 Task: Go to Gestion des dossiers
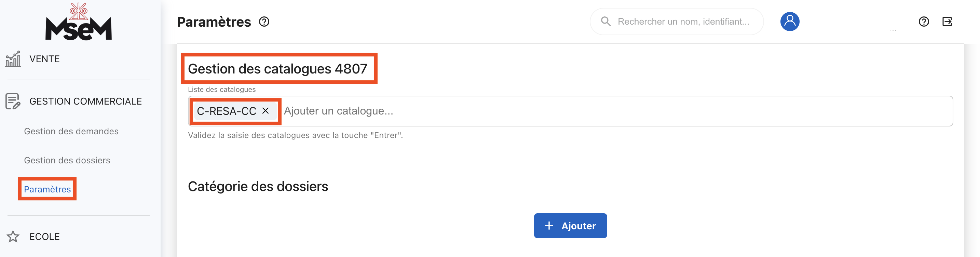67,160
